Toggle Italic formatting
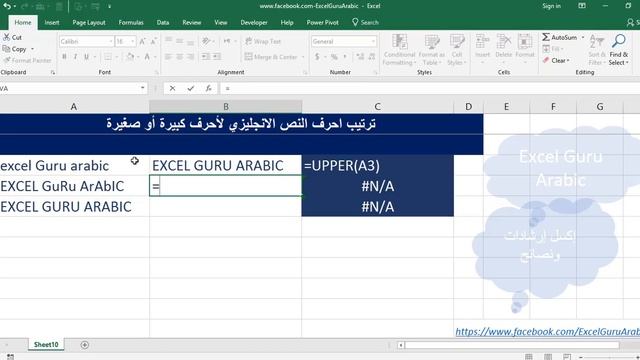The height and width of the screenshot is (360, 640). [75, 57]
